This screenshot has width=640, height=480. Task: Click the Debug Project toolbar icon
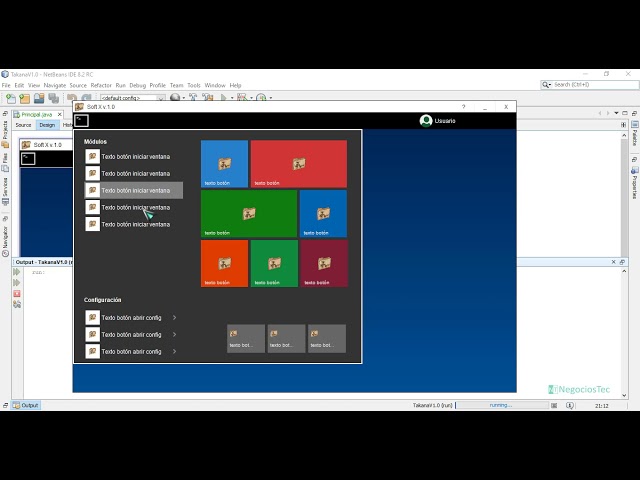point(242,98)
